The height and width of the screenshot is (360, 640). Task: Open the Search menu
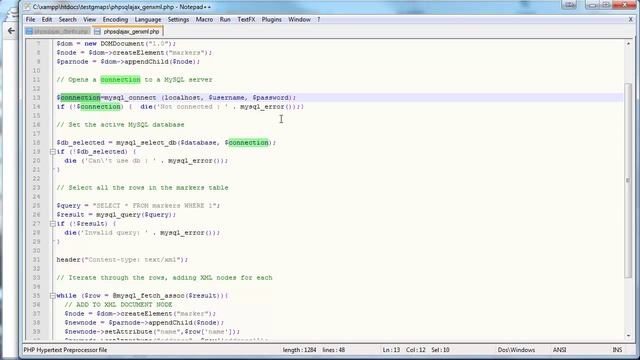pyautogui.click(x=67, y=19)
